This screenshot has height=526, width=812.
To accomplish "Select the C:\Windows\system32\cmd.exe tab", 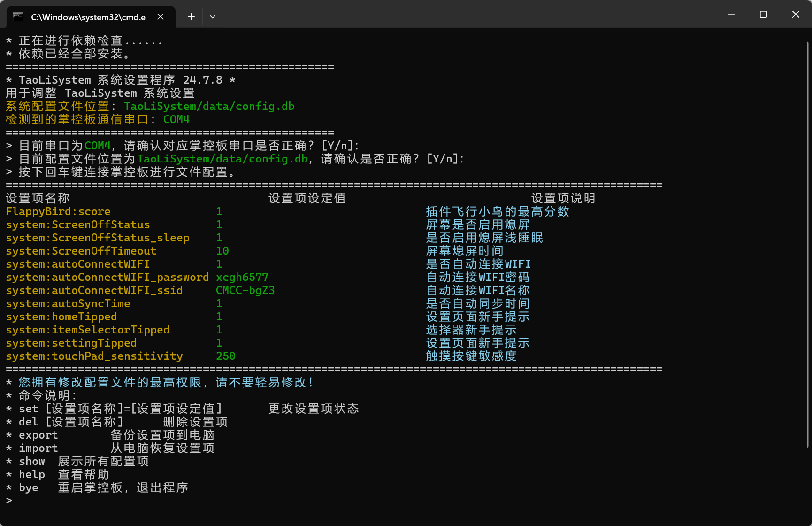I will click(x=91, y=17).
